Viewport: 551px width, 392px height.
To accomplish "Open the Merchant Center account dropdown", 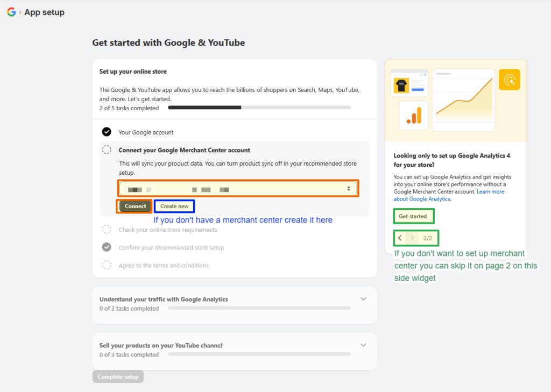I will click(238, 189).
